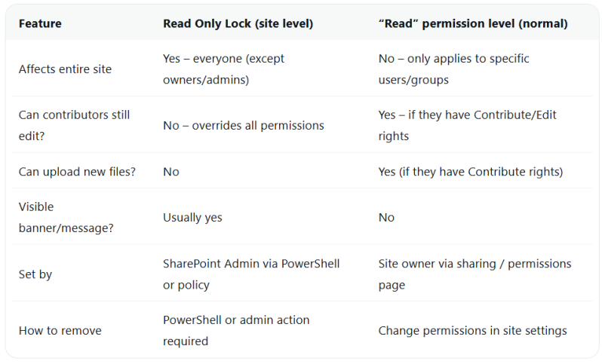The width and height of the screenshot is (602, 364).
Task: Click 'Change permissions in site settings' text
Action: point(472,330)
